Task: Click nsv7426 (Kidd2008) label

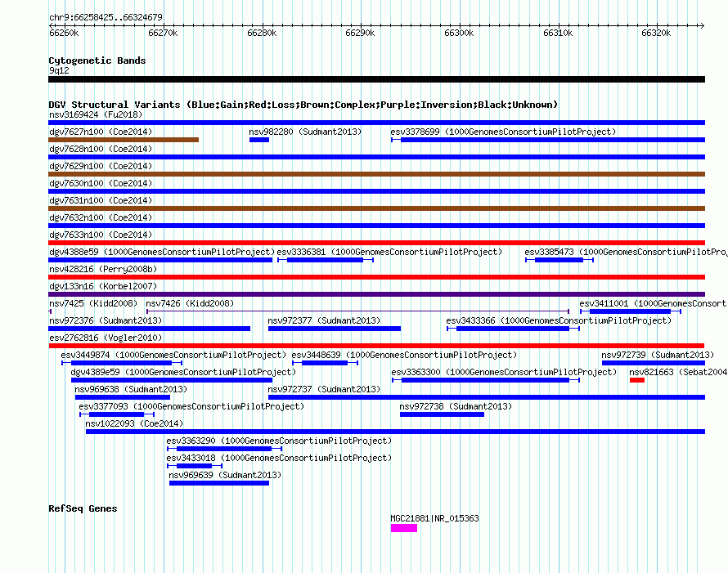Action: click(x=190, y=303)
